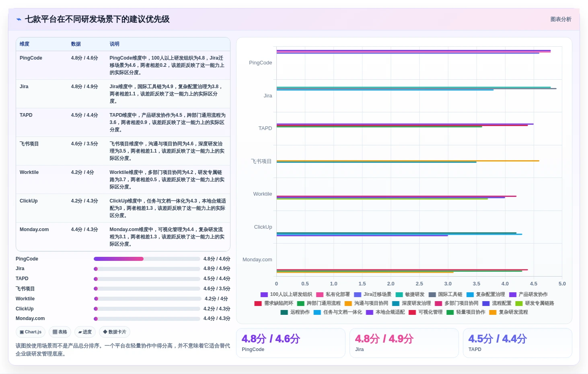Click the blue icon beside the chart title
The height and width of the screenshot is (374, 588).
pyautogui.click(x=19, y=19)
